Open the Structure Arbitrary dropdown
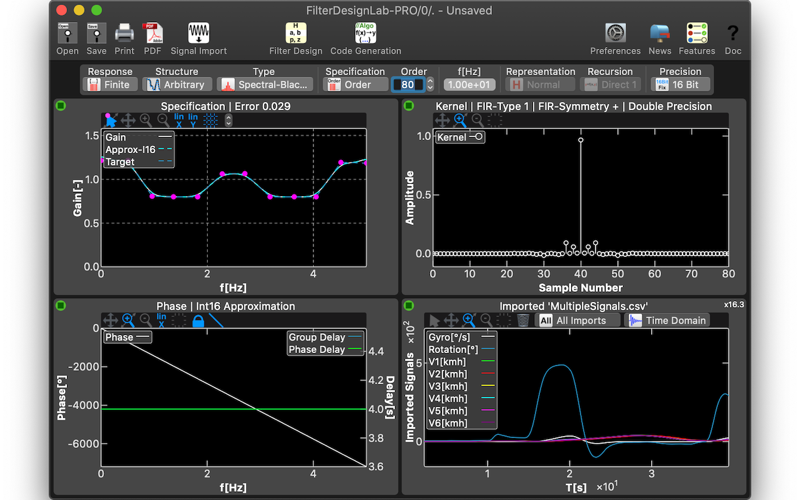Viewport: 800px width, 500px height. (177, 85)
